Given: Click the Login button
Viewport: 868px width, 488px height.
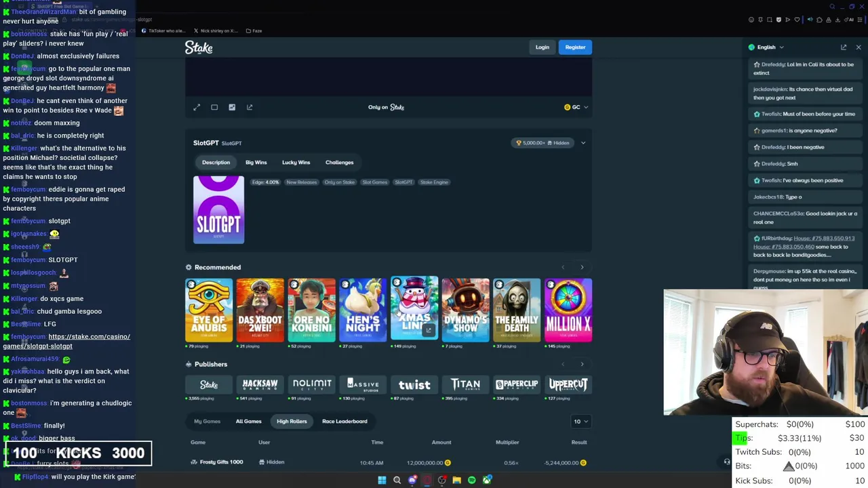Looking at the screenshot, I should pyautogui.click(x=542, y=47).
